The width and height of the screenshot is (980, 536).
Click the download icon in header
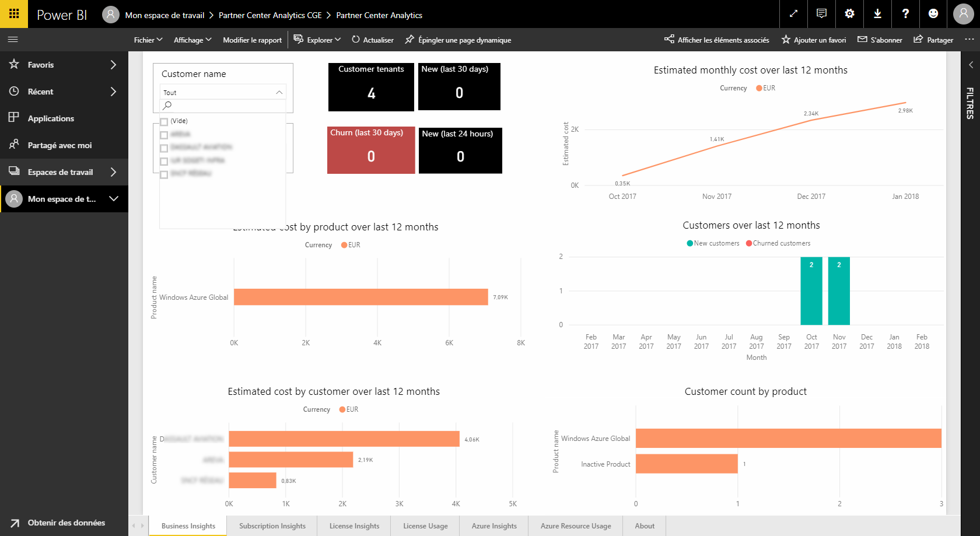point(877,14)
